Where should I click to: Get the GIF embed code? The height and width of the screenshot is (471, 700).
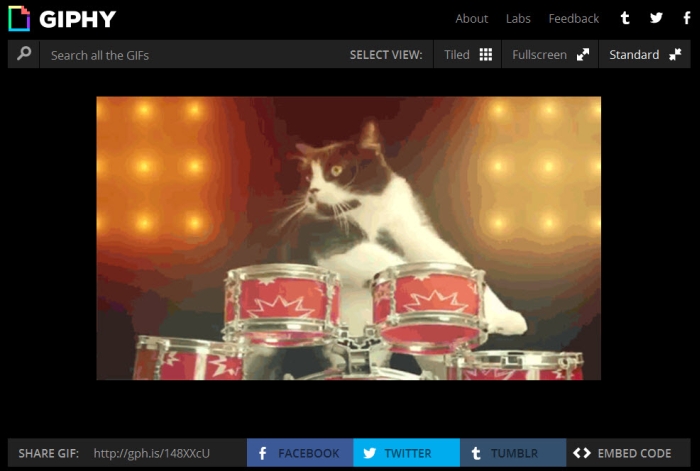pos(629,453)
